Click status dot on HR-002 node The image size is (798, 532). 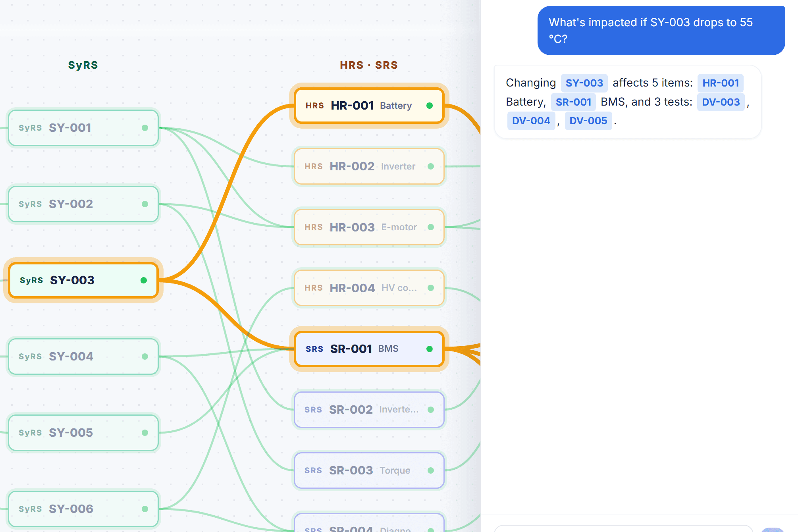[431, 166]
